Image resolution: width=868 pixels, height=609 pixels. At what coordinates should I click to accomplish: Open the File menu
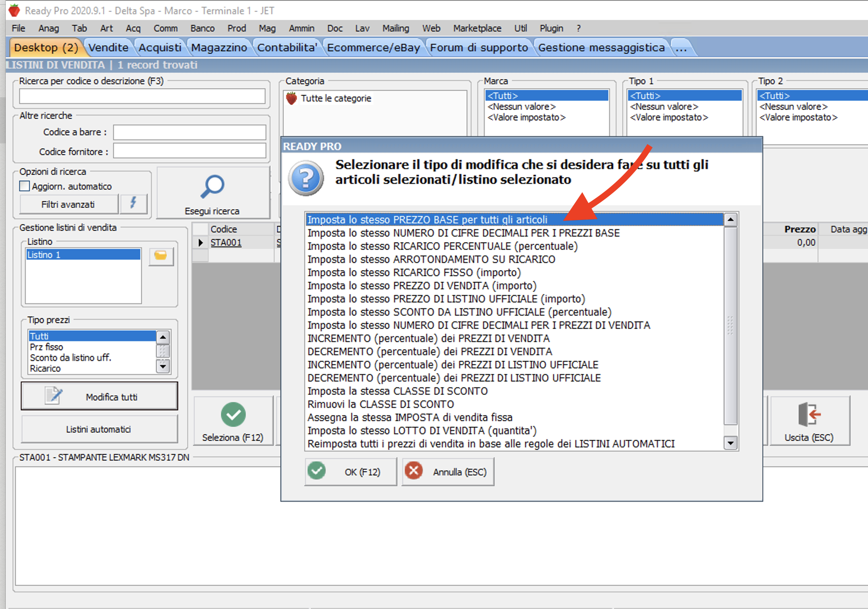click(19, 28)
